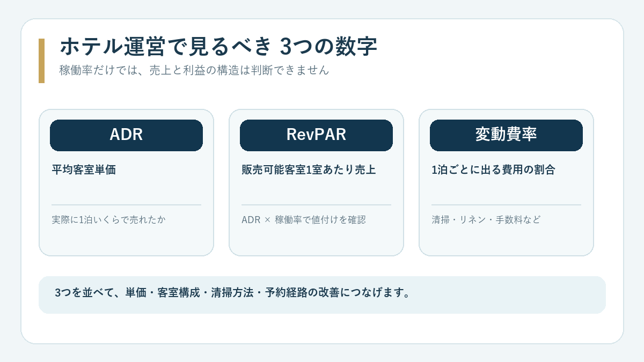Select the text 販売可能客室1室あたり売上
This screenshot has width=644, height=362.
(309, 170)
